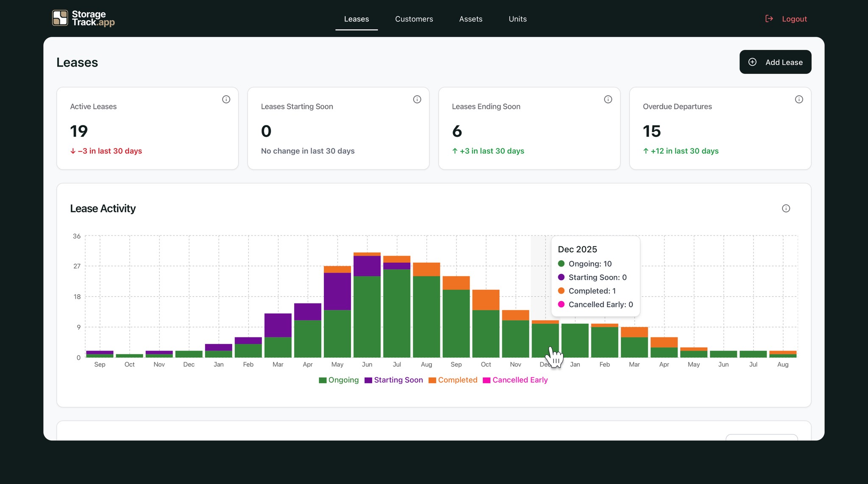Screen dimensions: 868x484
Task: Click the Leases Starting Soon count 0
Action: click(x=266, y=131)
